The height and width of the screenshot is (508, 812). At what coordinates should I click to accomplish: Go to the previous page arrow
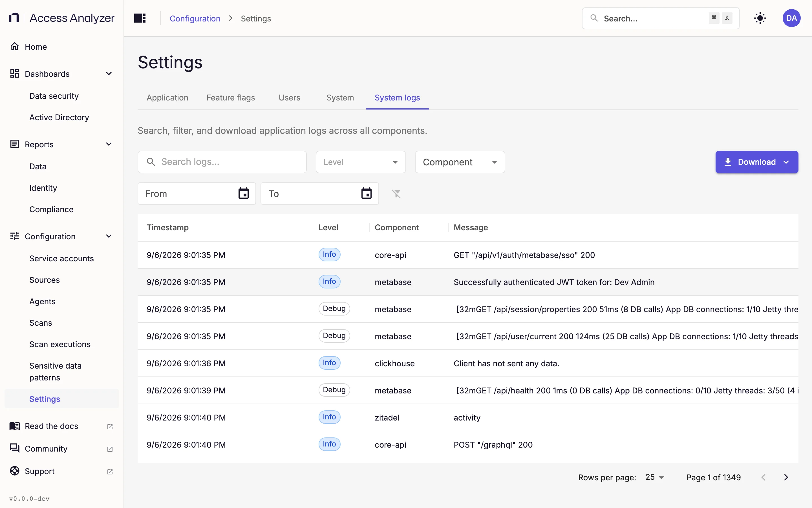click(x=763, y=478)
